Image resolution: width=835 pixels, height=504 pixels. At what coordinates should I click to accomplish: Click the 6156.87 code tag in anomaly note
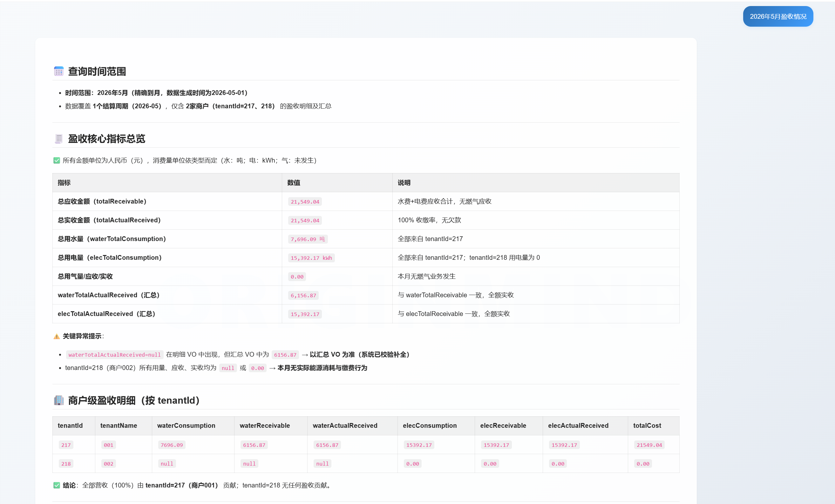click(x=285, y=355)
